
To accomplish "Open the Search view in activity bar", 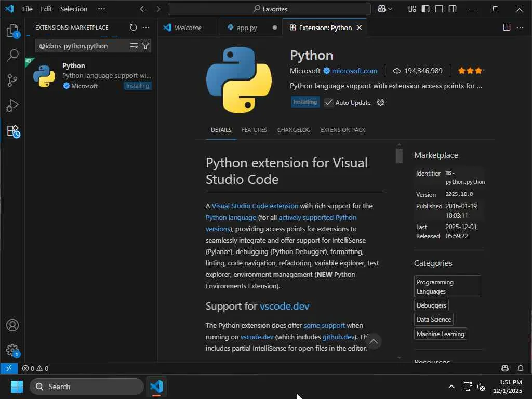I will [x=12, y=56].
